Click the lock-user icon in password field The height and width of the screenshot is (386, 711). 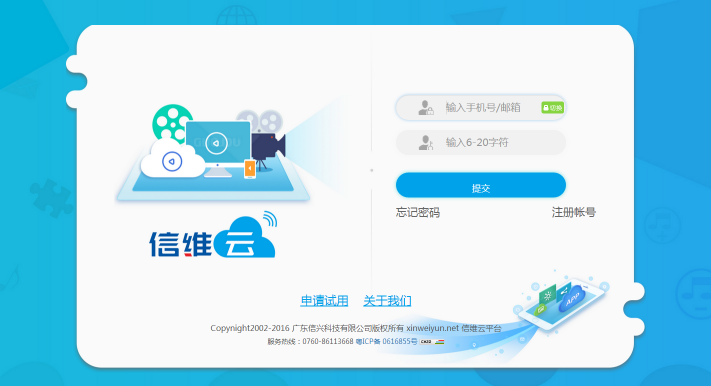pos(425,142)
